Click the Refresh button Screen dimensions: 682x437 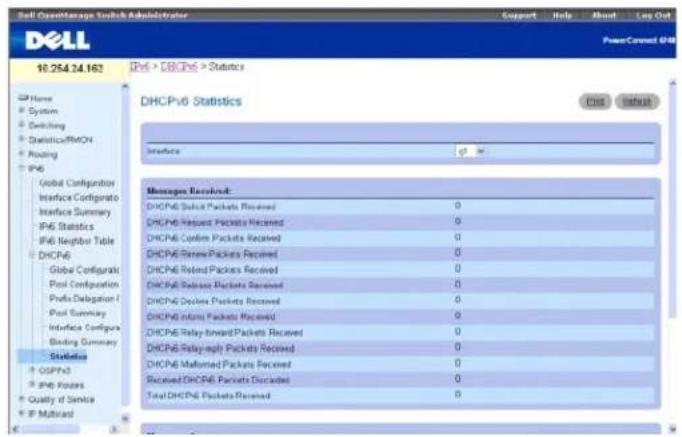[637, 102]
